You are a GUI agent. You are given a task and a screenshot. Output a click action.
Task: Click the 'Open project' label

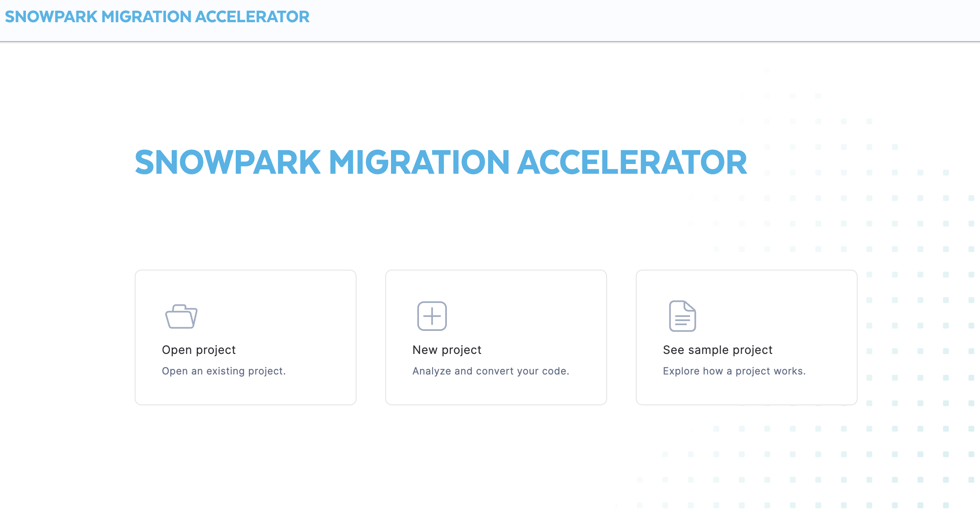pos(199,350)
